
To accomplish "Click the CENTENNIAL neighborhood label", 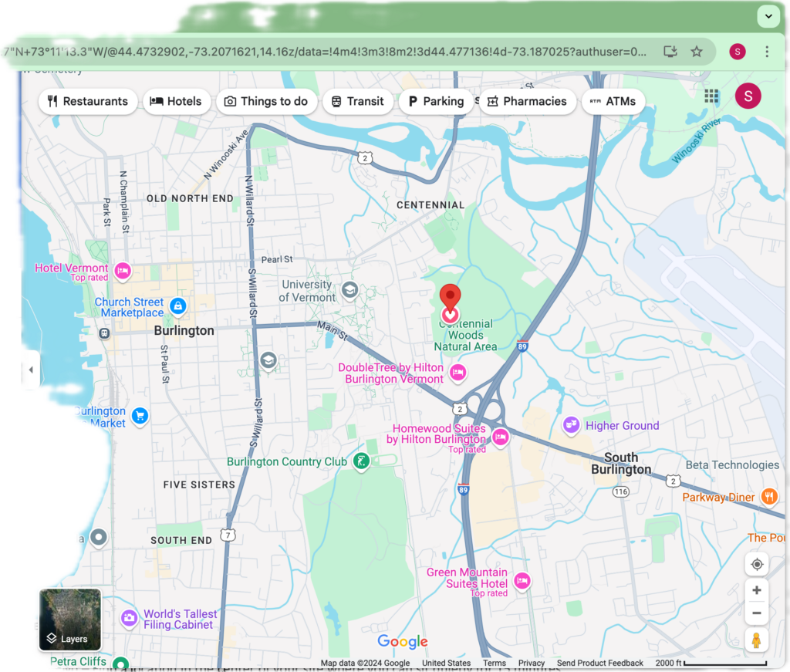I will point(430,205).
